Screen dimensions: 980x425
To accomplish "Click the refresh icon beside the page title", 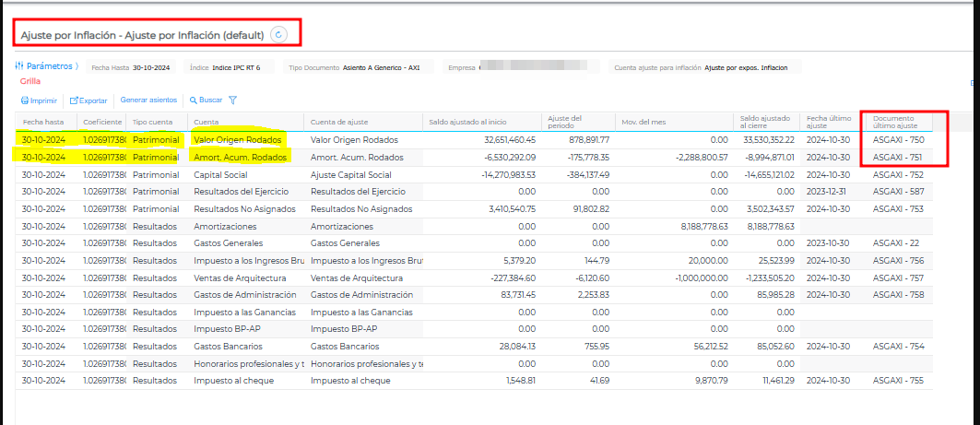I will [279, 34].
